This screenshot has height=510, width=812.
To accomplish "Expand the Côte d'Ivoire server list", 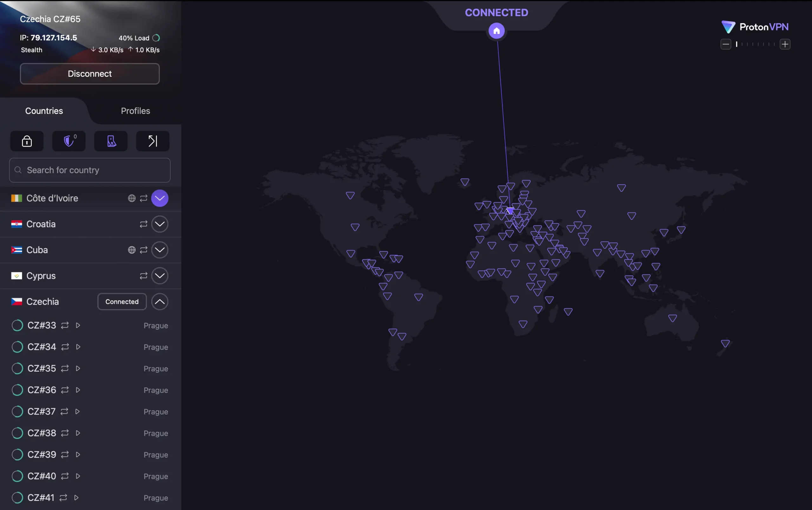I will [x=160, y=198].
